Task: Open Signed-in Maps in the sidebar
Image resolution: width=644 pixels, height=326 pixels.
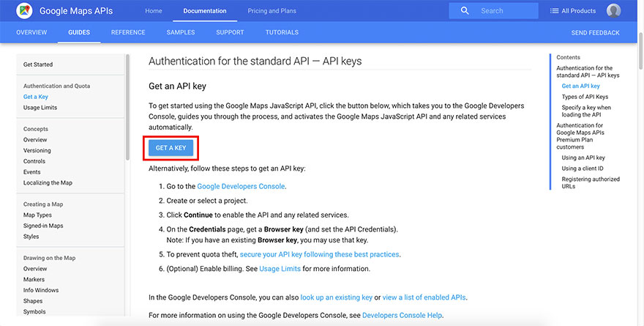Action: point(43,226)
